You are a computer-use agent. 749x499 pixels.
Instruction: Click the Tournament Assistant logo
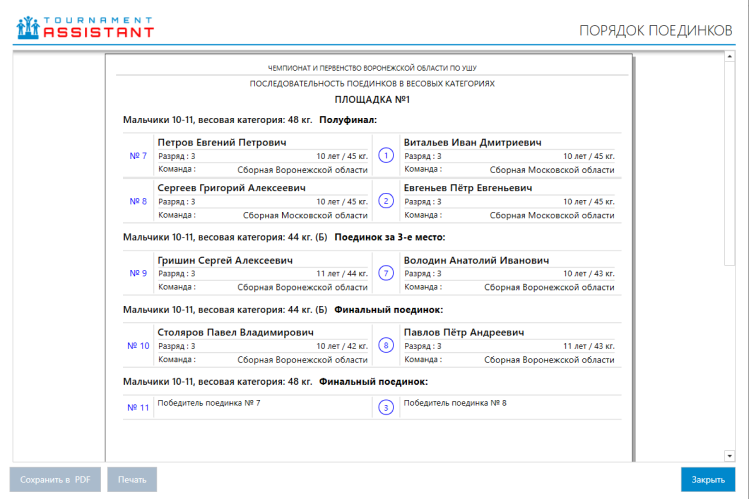85,27
